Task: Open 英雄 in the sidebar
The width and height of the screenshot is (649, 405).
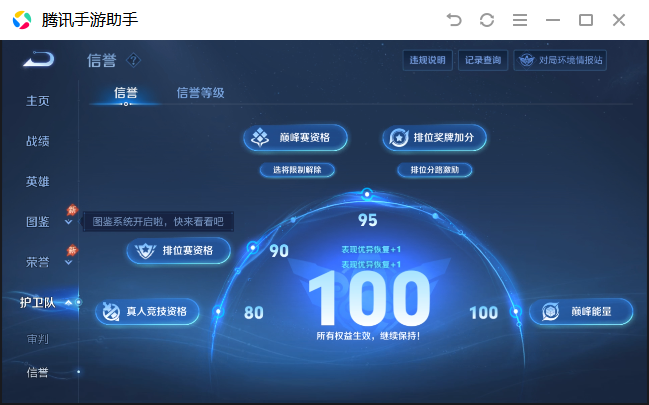Action: 38,181
